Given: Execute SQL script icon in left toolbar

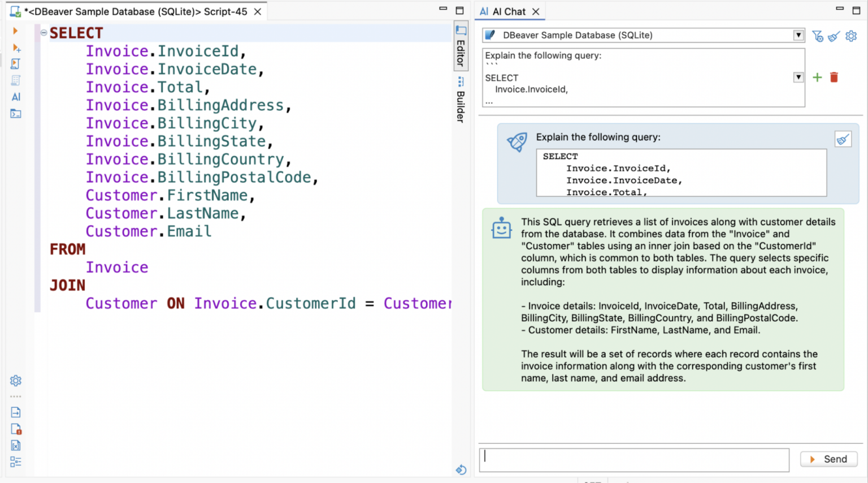Looking at the screenshot, I should 16,64.
